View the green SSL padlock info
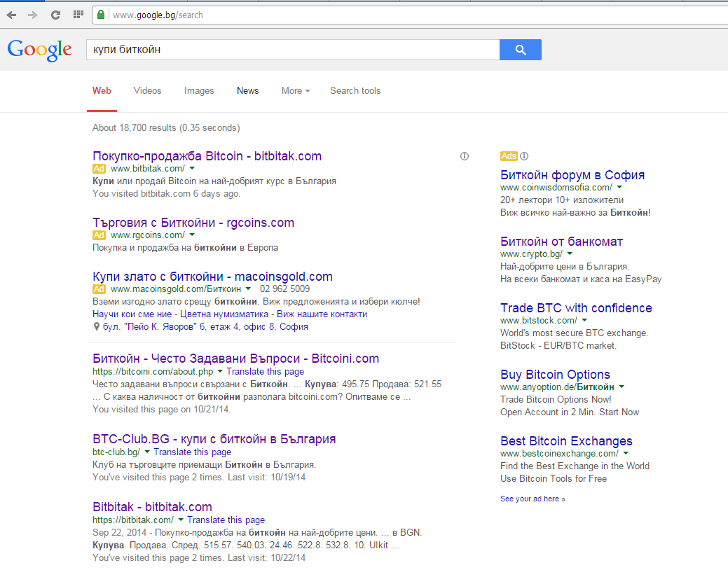This screenshot has width=728, height=570. [x=101, y=15]
